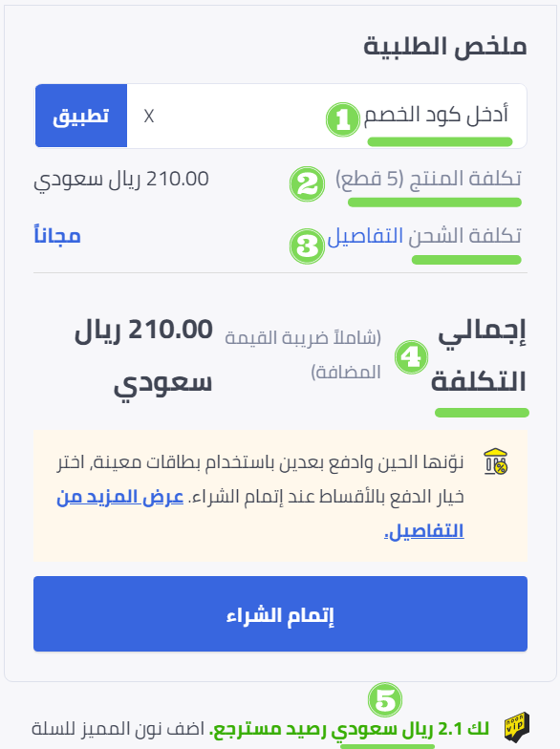Image resolution: width=560 pixels, height=749 pixels.
Task: Click the ملخص الطلبية heading
Action: pyautogui.click(x=445, y=46)
